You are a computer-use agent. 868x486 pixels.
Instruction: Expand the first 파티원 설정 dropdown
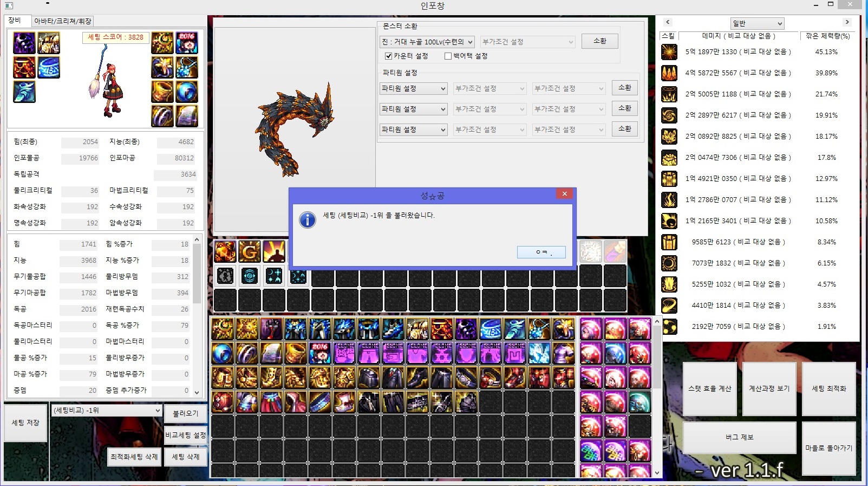tap(414, 88)
